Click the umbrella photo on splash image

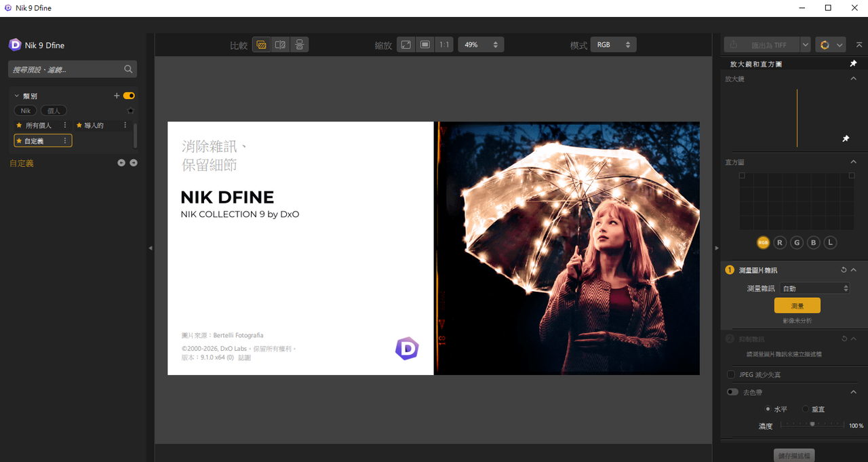[x=567, y=248]
